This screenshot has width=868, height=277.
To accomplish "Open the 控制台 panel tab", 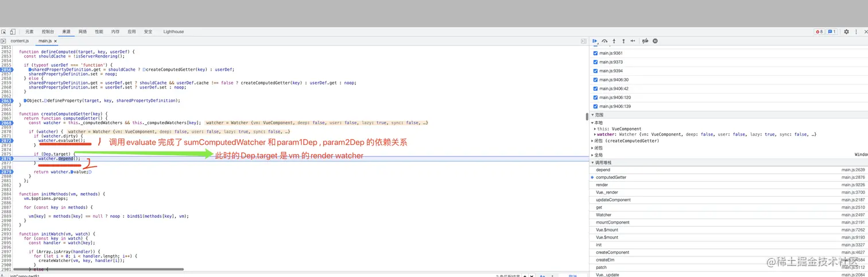I will coord(48,32).
